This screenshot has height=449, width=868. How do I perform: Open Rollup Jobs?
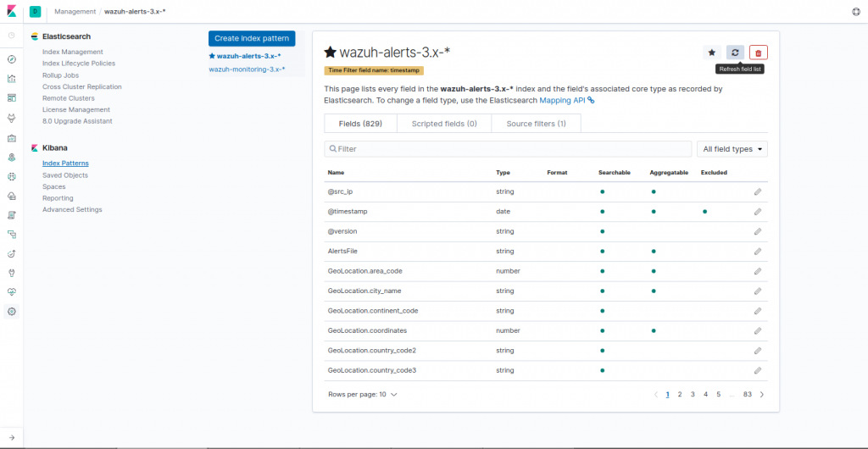tap(60, 75)
